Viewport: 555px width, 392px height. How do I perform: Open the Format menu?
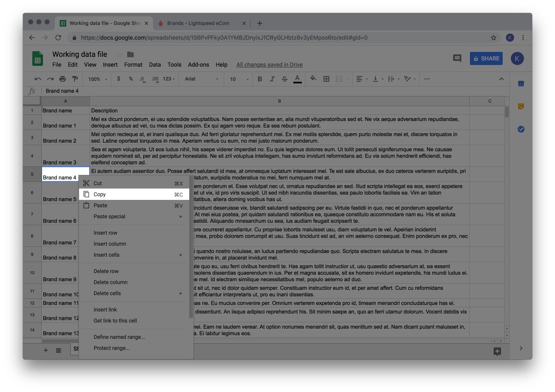pos(133,65)
